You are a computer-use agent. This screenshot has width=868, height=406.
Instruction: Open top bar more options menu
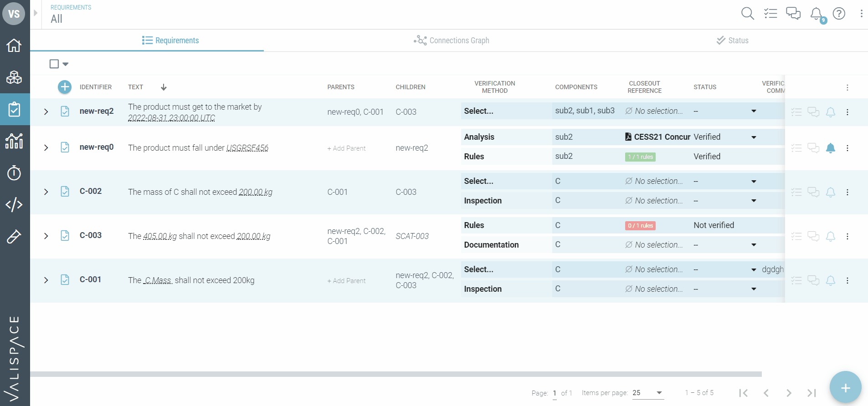(861, 14)
